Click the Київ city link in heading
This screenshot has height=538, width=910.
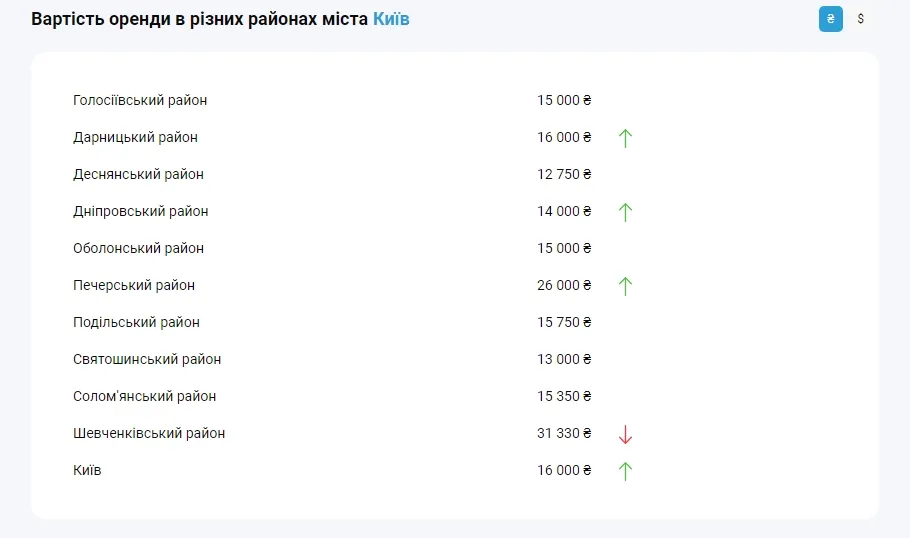391,19
